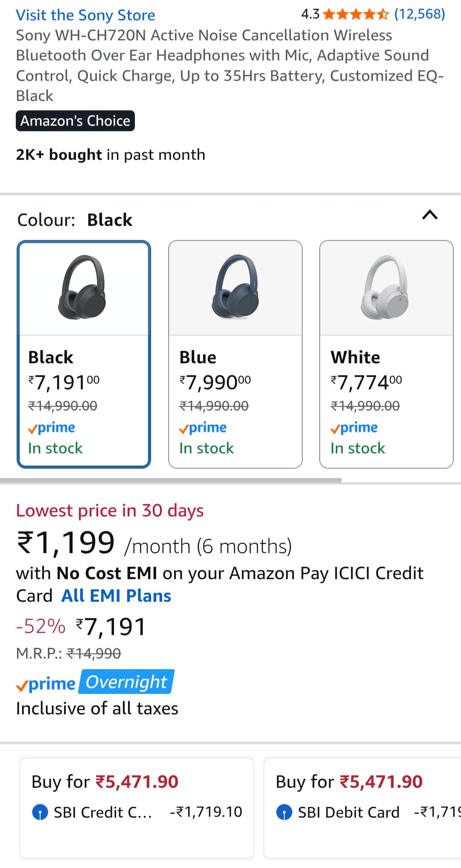Tap the Blue headphones image
The width and height of the screenshot is (461, 868).
pos(236,287)
